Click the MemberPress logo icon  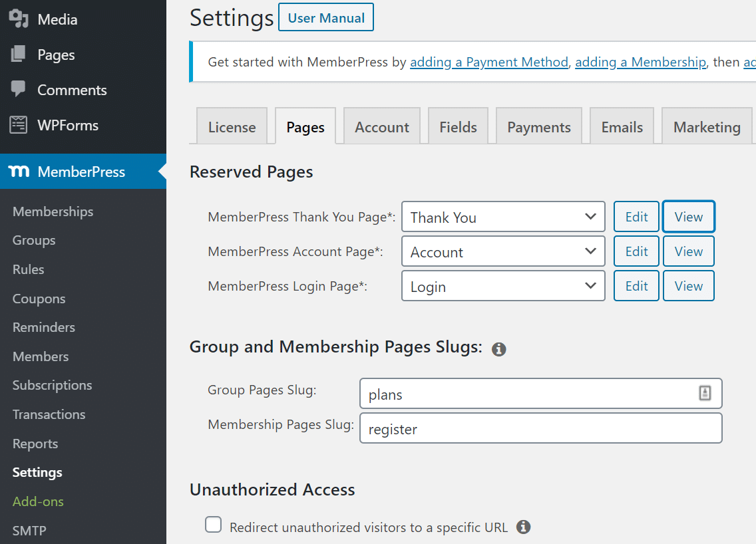[x=19, y=172]
